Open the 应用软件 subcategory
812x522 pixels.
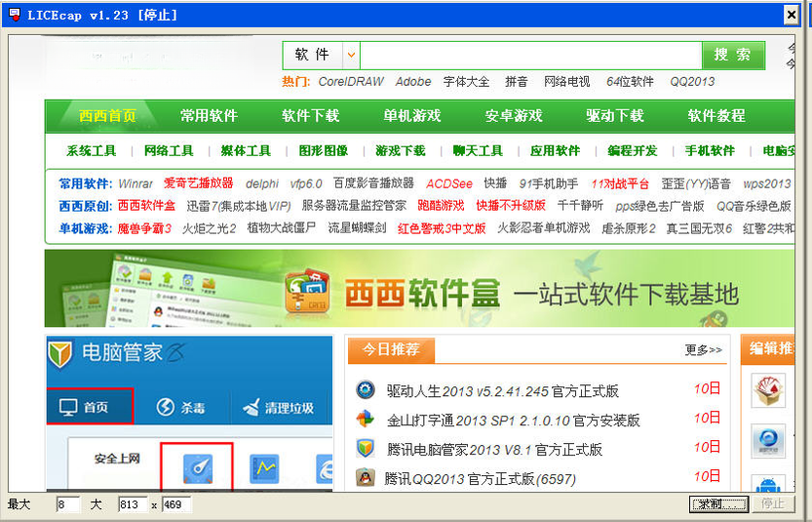(556, 151)
